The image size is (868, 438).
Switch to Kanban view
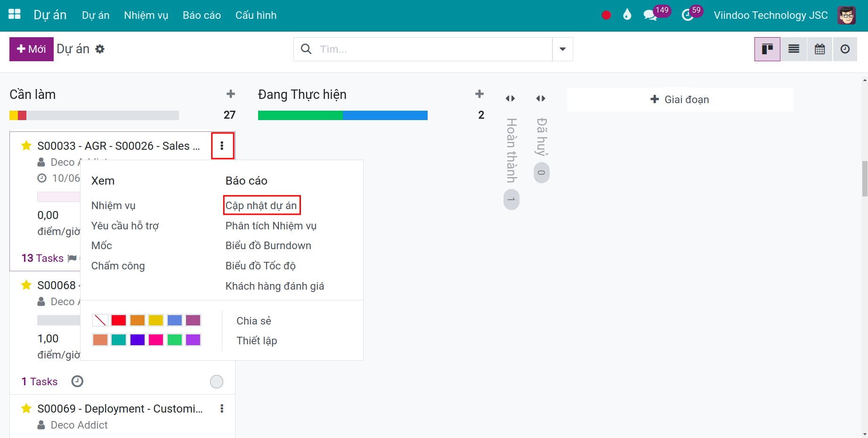767,49
